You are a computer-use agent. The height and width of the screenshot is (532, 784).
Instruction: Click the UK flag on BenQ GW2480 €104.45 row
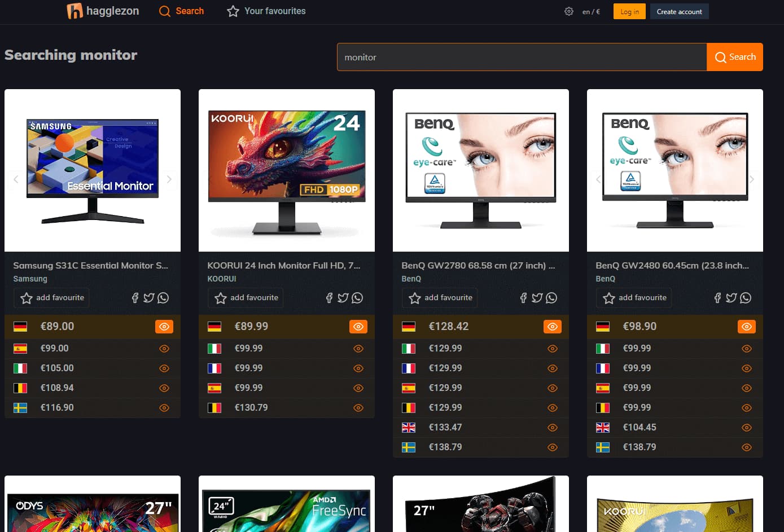(603, 428)
